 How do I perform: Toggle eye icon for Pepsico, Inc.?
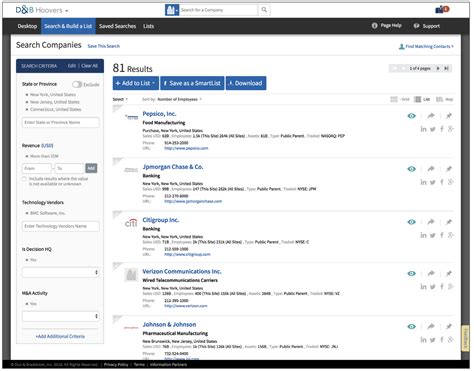[x=412, y=116]
